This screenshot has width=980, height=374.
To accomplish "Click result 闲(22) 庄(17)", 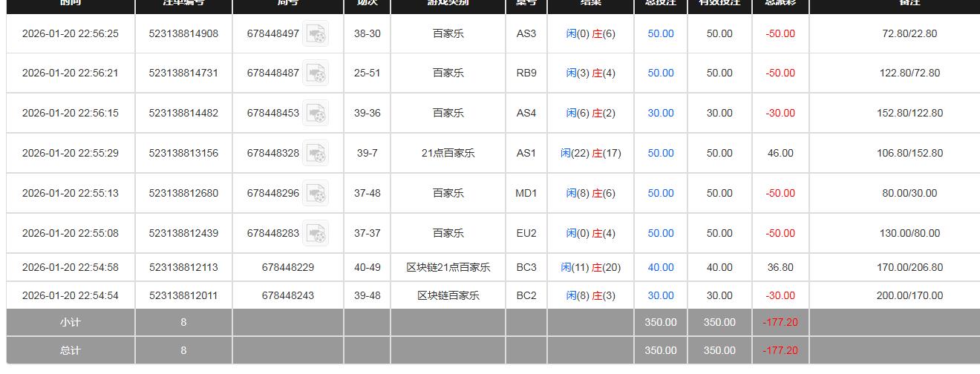I will pyautogui.click(x=591, y=153).
